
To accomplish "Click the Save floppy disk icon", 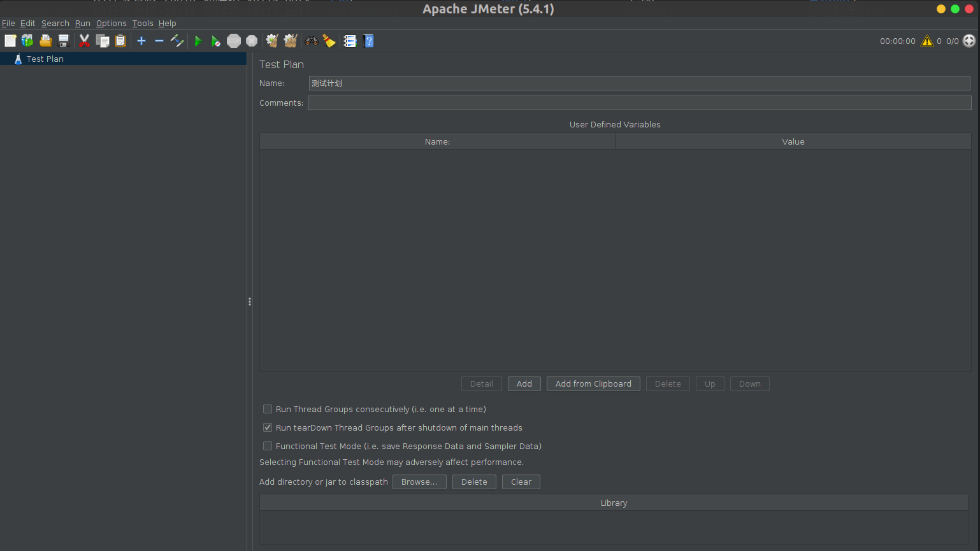I will [64, 41].
